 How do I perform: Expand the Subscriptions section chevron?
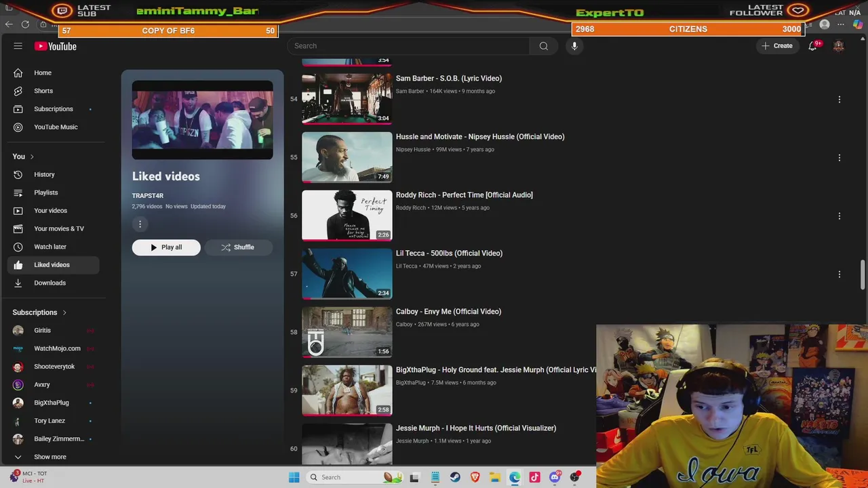(x=64, y=312)
